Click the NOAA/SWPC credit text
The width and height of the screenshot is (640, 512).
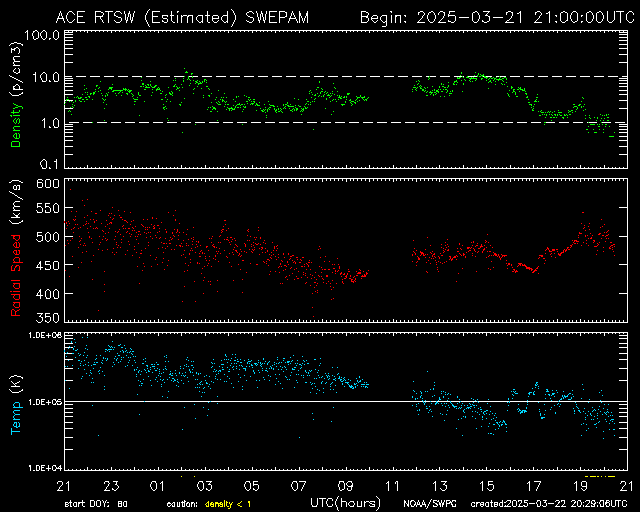430,504
